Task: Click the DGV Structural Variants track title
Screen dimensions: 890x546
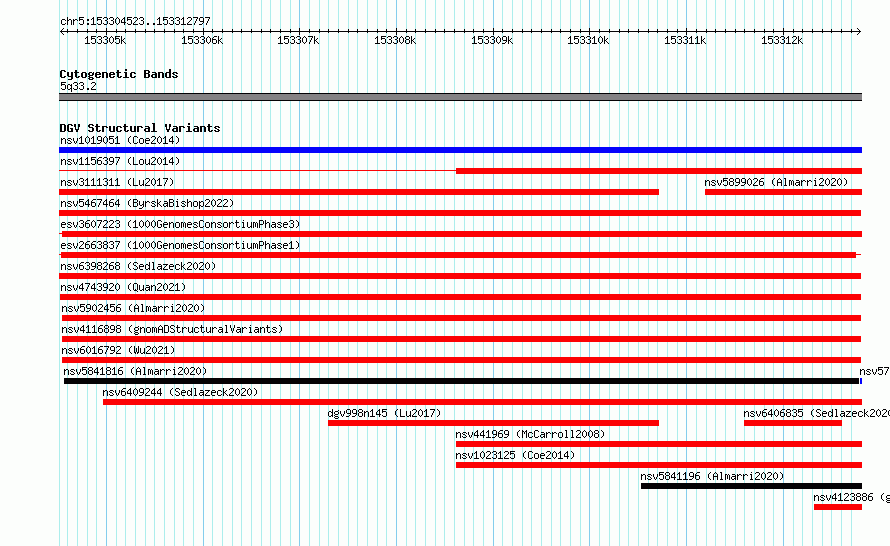Action: pos(140,128)
